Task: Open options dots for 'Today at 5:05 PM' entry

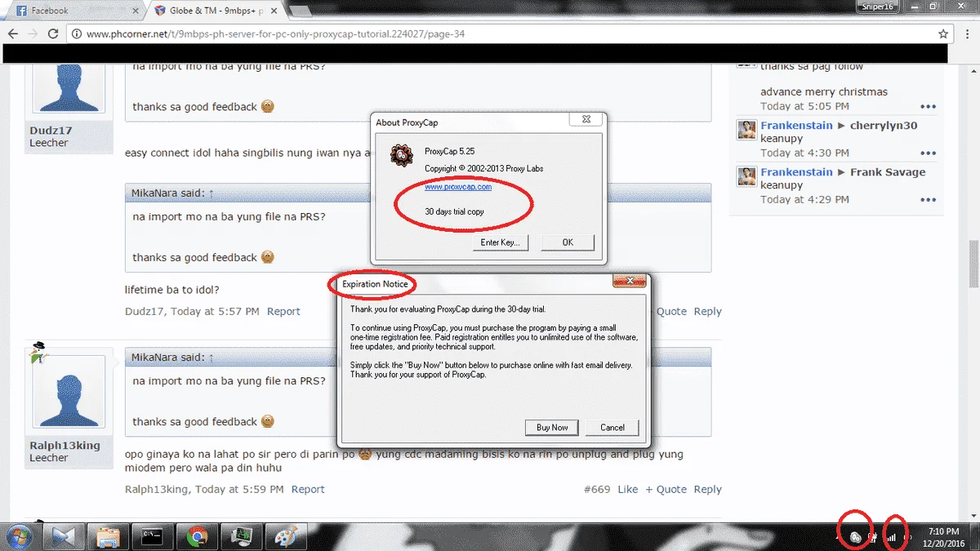Action: point(929,107)
